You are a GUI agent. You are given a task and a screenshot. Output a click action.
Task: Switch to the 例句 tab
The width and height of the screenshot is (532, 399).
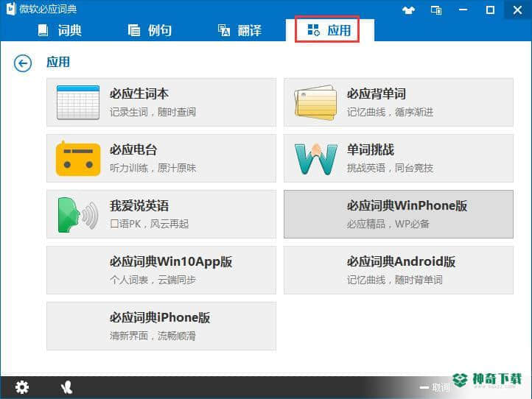point(150,30)
